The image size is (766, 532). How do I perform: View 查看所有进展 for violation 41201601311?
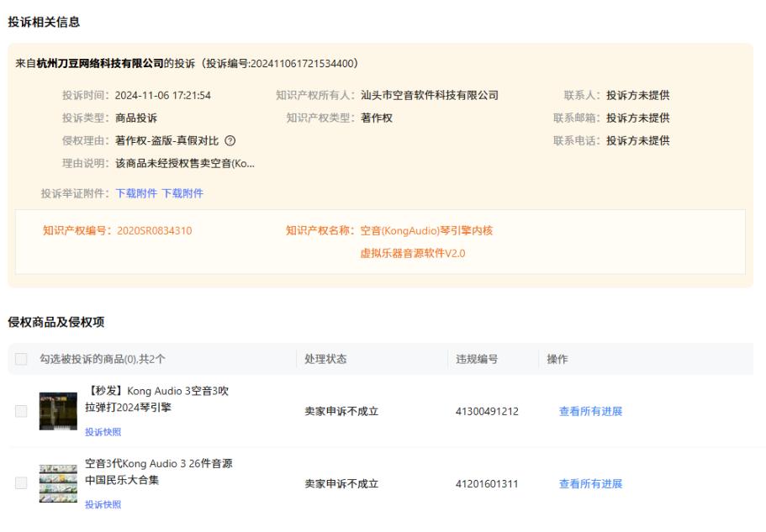click(590, 484)
